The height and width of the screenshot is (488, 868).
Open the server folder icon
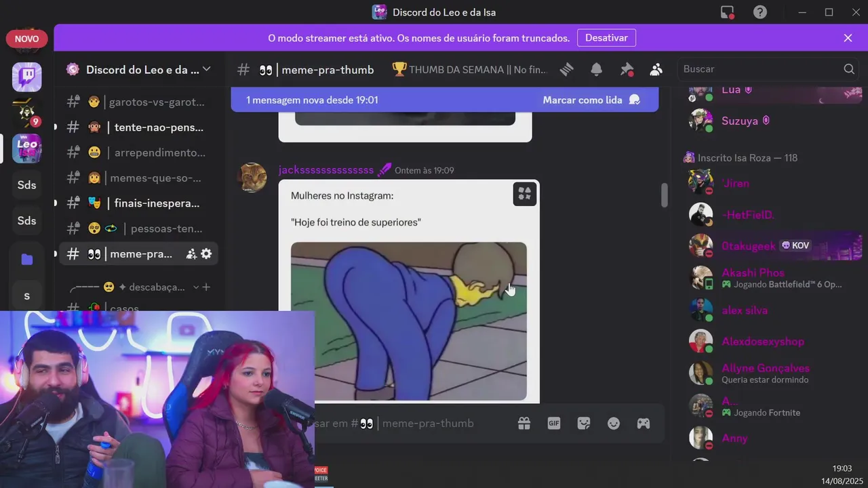[x=27, y=260]
